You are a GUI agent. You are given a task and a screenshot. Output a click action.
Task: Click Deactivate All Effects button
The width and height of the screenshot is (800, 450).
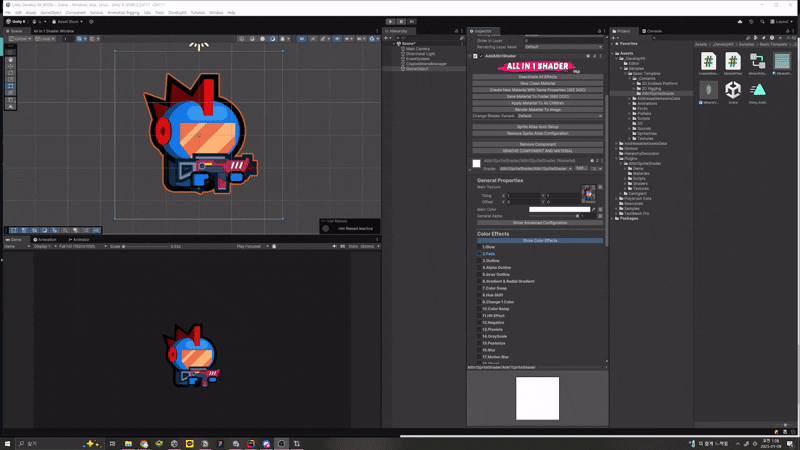538,77
